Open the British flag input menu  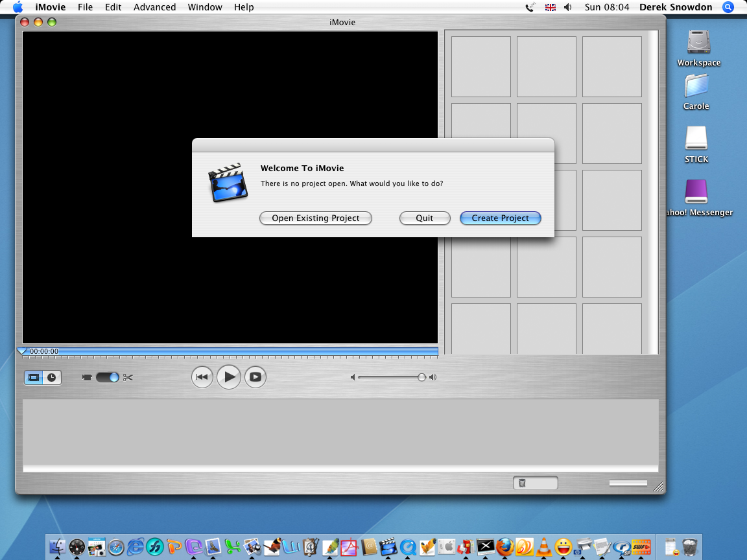tap(551, 7)
